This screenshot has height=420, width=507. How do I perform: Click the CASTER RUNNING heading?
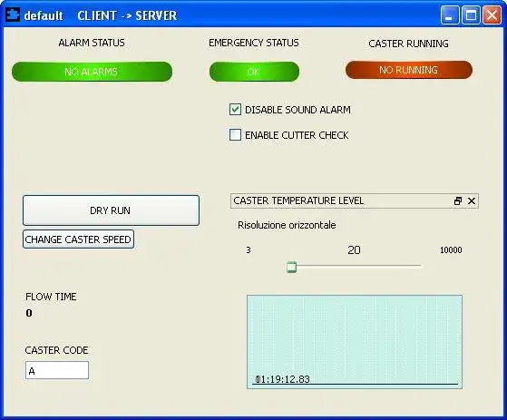coord(408,44)
